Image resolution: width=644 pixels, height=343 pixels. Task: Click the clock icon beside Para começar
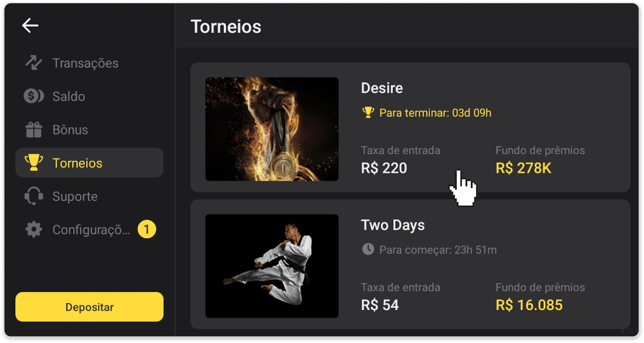click(368, 249)
